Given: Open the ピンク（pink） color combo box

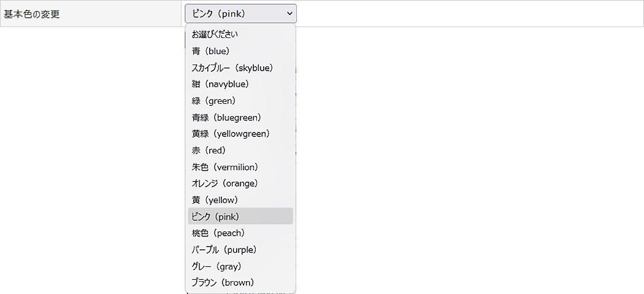Looking at the screenshot, I should (240, 14).
